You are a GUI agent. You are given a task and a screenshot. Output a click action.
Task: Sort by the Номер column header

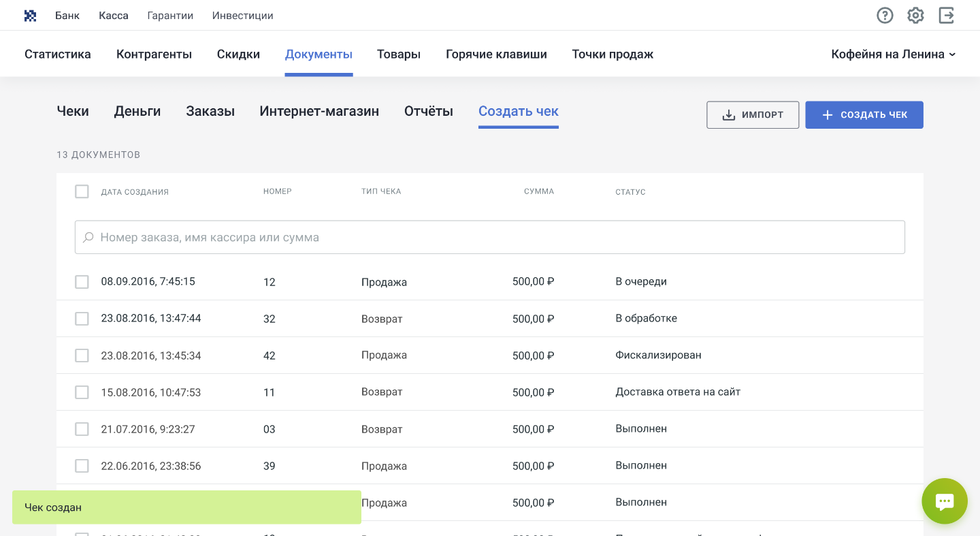coord(278,191)
